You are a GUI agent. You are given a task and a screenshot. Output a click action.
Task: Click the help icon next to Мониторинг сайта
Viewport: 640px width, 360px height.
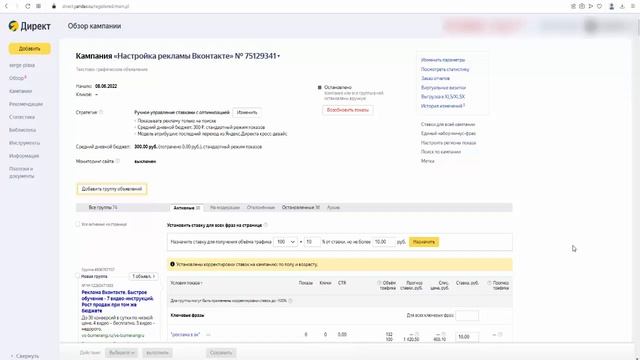118,161
